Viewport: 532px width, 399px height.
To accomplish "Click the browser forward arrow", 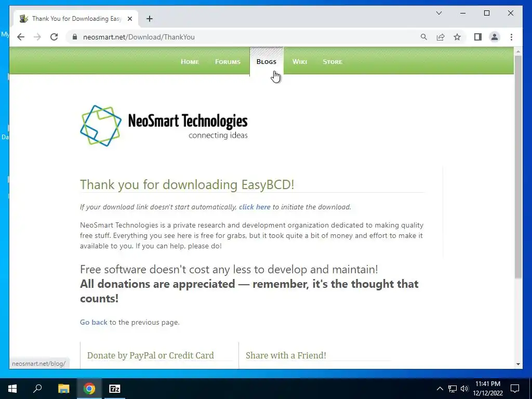I will (37, 37).
